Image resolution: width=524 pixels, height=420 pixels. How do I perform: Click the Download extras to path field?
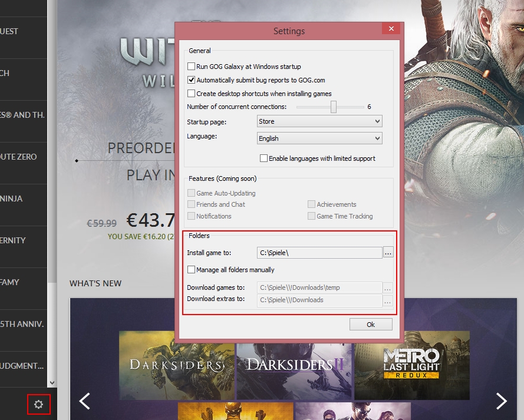tap(319, 300)
